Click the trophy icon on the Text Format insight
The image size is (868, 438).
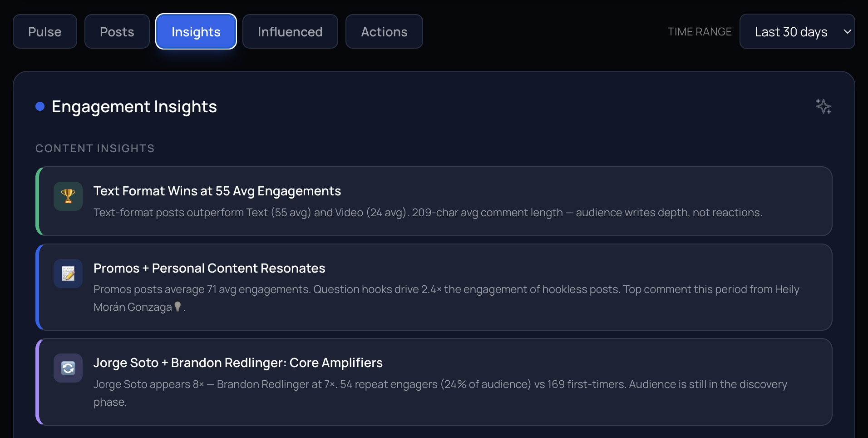click(68, 196)
